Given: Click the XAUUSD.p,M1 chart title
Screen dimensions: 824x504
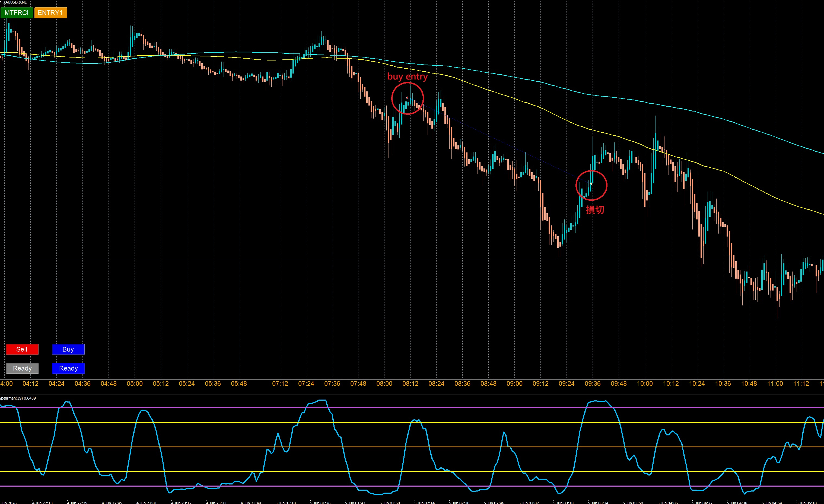Looking at the screenshot, I should (15, 2).
